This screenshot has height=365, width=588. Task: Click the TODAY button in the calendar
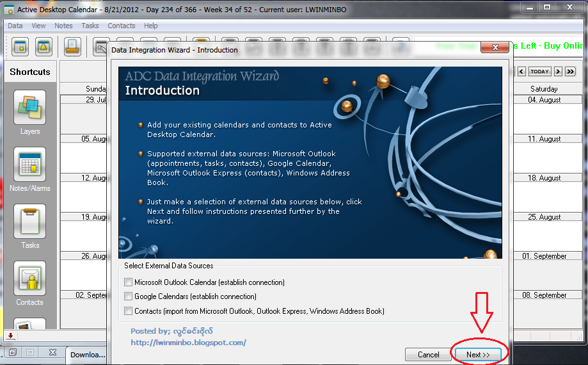click(x=539, y=71)
